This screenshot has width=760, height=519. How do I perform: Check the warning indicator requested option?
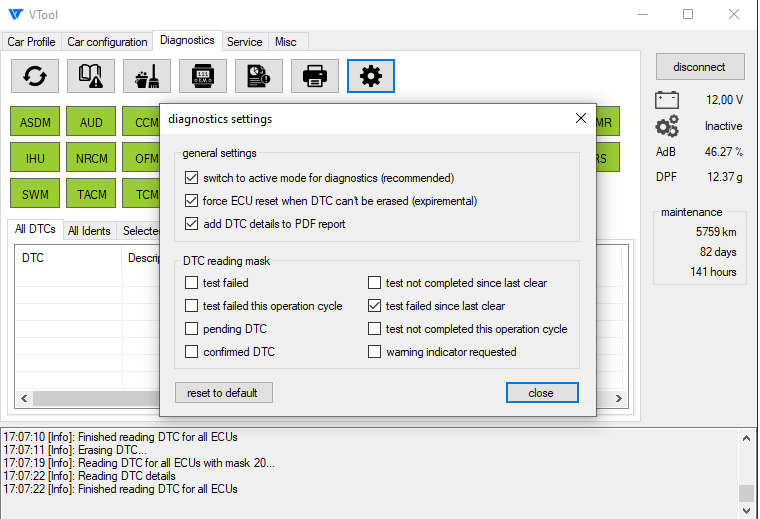coord(375,352)
